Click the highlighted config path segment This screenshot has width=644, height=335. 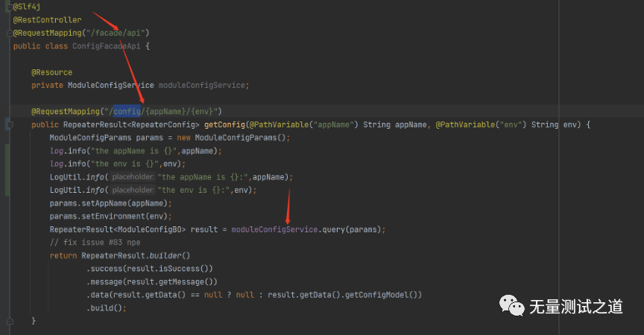tap(127, 112)
